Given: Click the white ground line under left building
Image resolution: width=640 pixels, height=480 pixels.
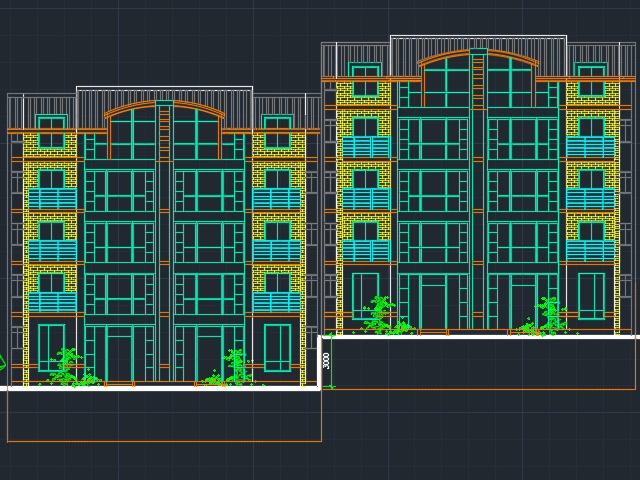Looking at the screenshot, I should pos(160,387).
